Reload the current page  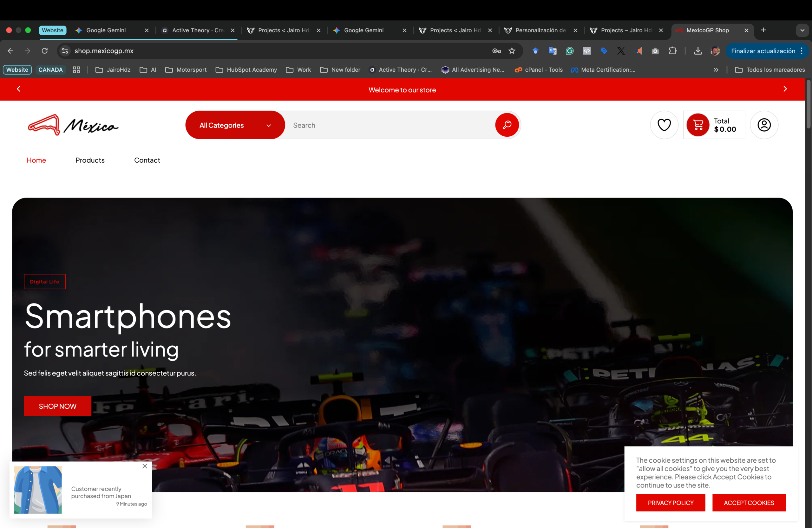45,51
